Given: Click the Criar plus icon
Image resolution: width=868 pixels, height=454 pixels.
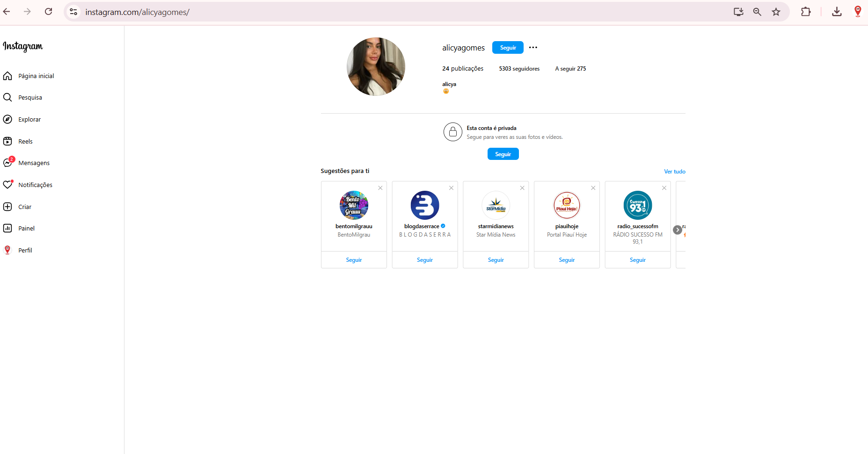Looking at the screenshot, I should 7,207.
